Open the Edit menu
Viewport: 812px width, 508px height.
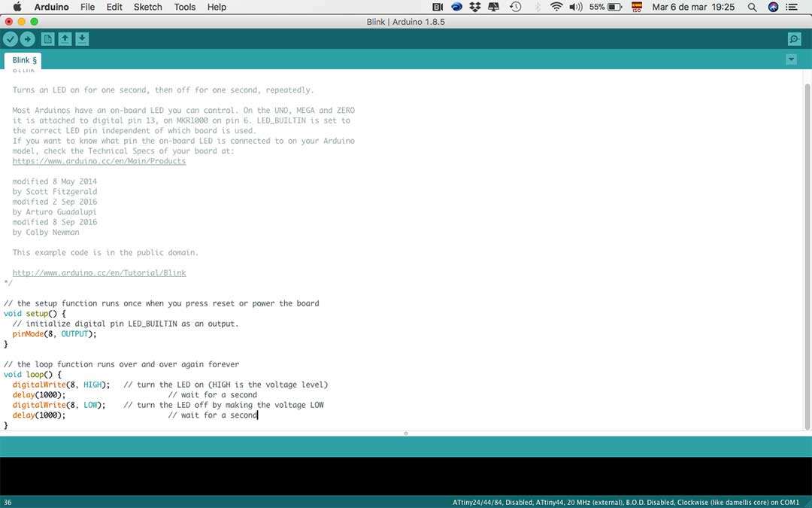114,7
